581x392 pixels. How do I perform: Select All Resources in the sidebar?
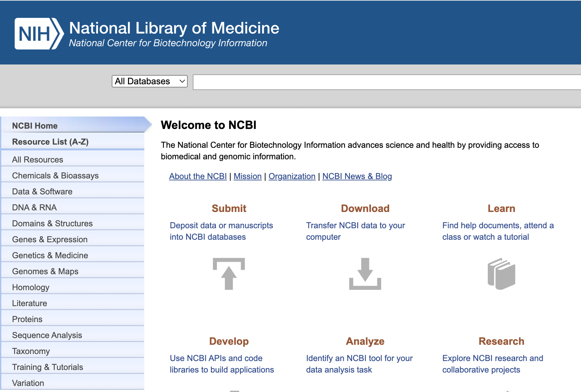point(37,159)
